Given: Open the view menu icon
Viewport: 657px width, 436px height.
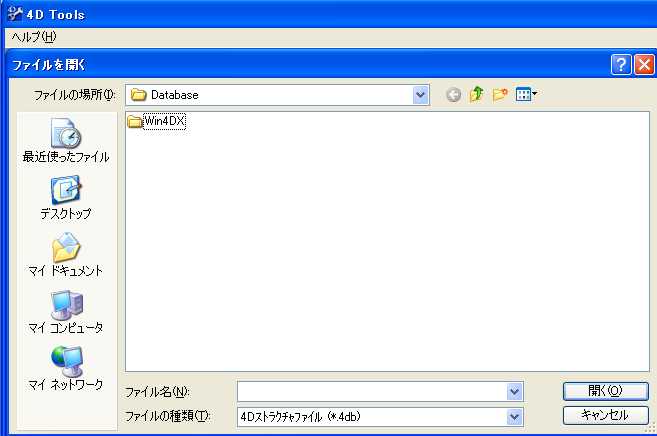Looking at the screenshot, I should (x=526, y=95).
